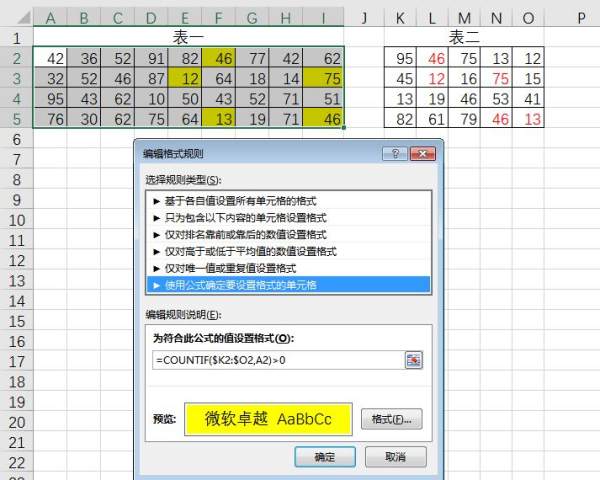Click the help question mark in the dialog title bar
The image size is (600, 480).
point(398,153)
